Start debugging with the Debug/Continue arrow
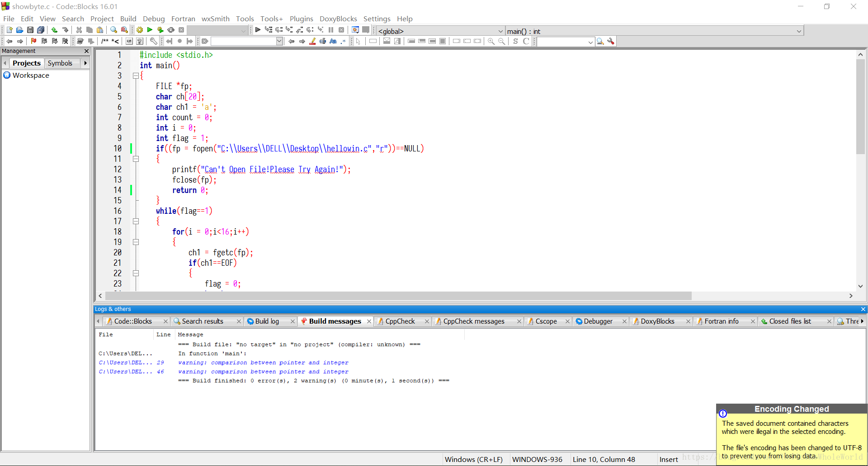Image resolution: width=868 pixels, height=466 pixels. coord(258,30)
